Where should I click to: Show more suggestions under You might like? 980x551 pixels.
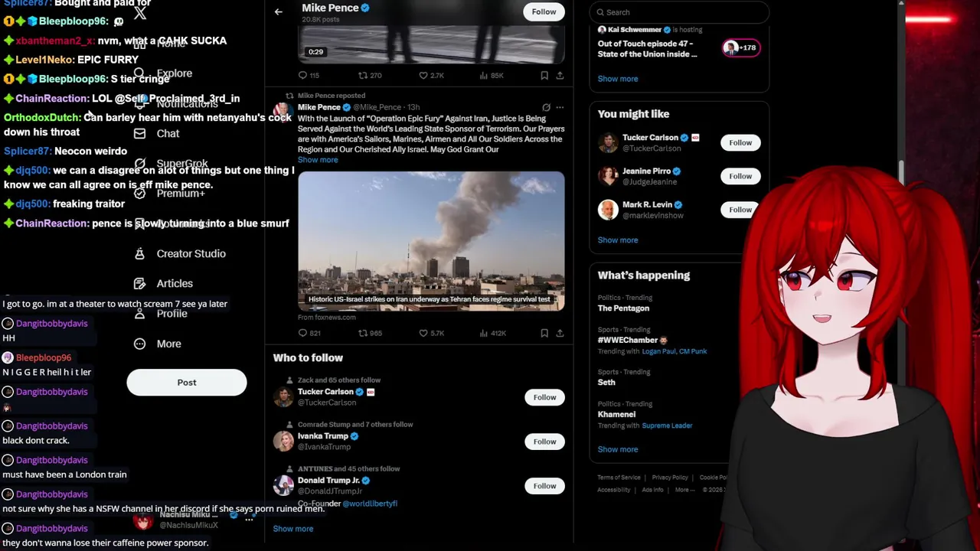[x=618, y=240]
